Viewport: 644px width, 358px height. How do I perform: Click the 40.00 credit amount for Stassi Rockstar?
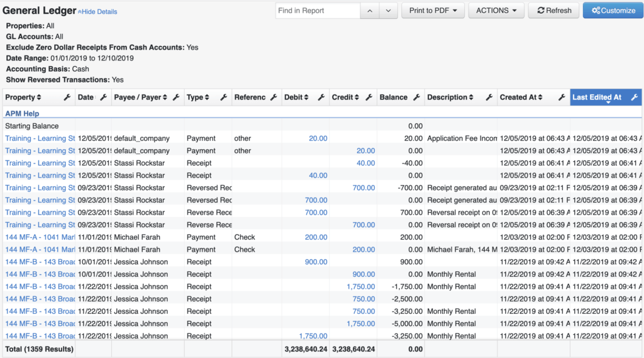click(x=365, y=163)
